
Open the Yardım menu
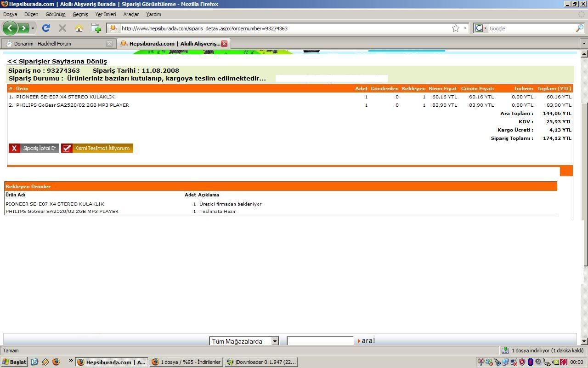pyautogui.click(x=153, y=14)
